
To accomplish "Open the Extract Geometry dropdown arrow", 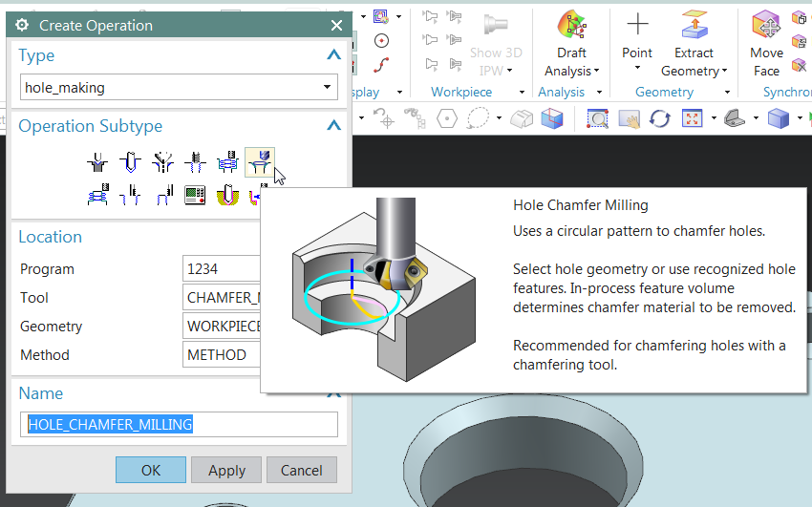I will point(724,71).
